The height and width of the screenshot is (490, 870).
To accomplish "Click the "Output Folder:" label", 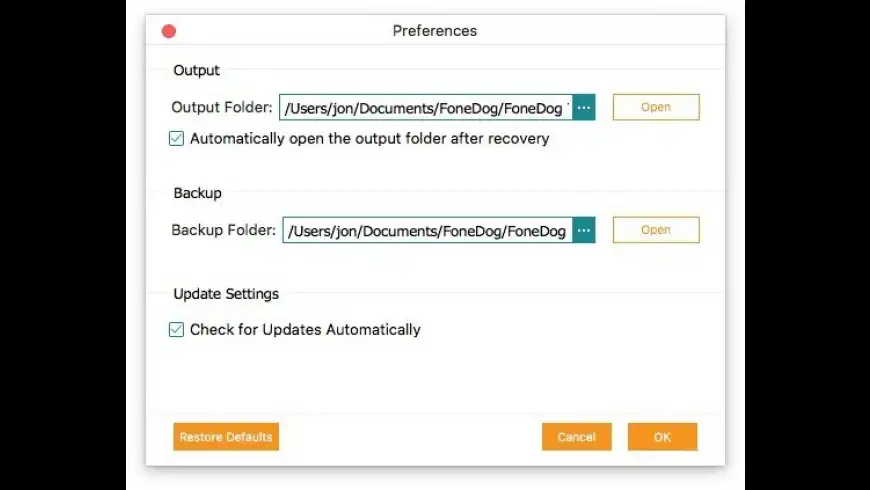I will pyautogui.click(x=222, y=107).
